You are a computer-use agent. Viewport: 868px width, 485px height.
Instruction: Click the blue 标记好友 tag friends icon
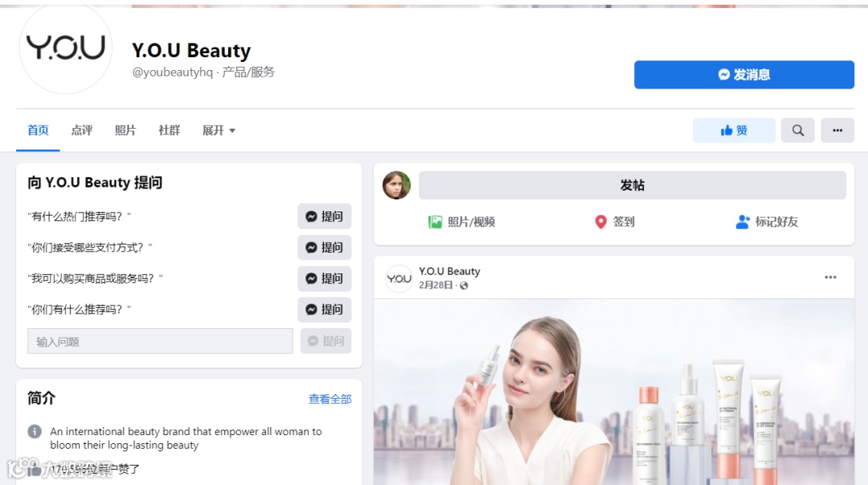[x=742, y=221]
